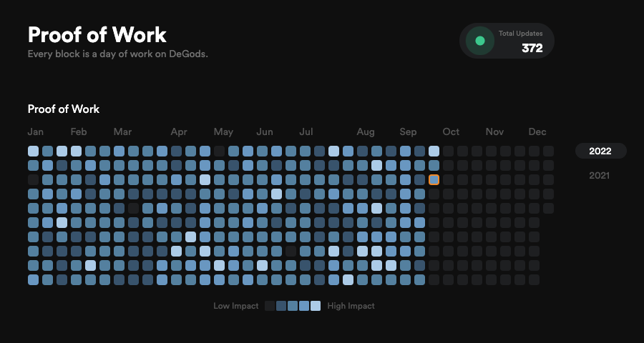Click the Jun month label
Image resolution: width=644 pixels, height=343 pixels.
265,131
